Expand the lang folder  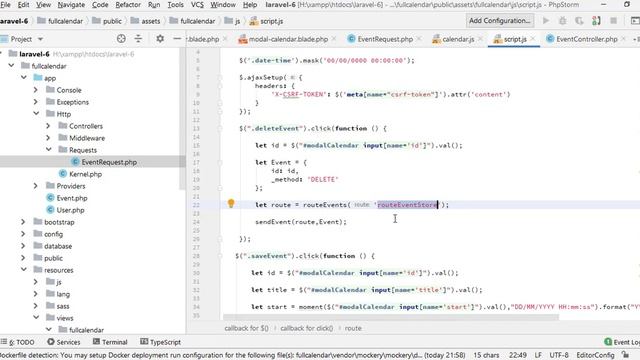click(36, 294)
